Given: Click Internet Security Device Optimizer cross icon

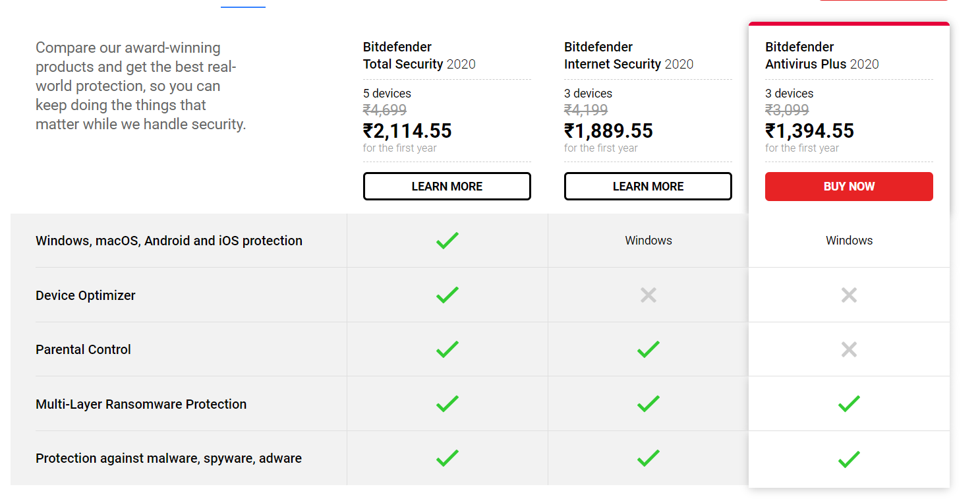Looking at the screenshot, I should coord(649,295).
